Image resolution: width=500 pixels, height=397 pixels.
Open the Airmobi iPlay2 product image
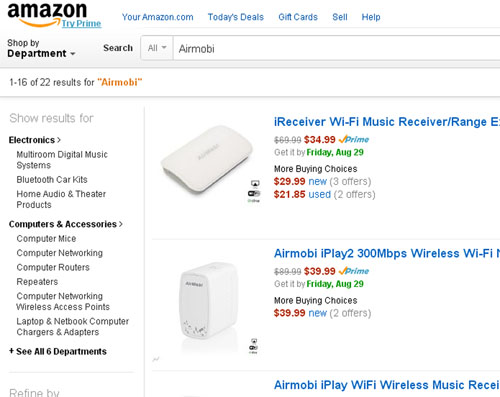(208, 302)
